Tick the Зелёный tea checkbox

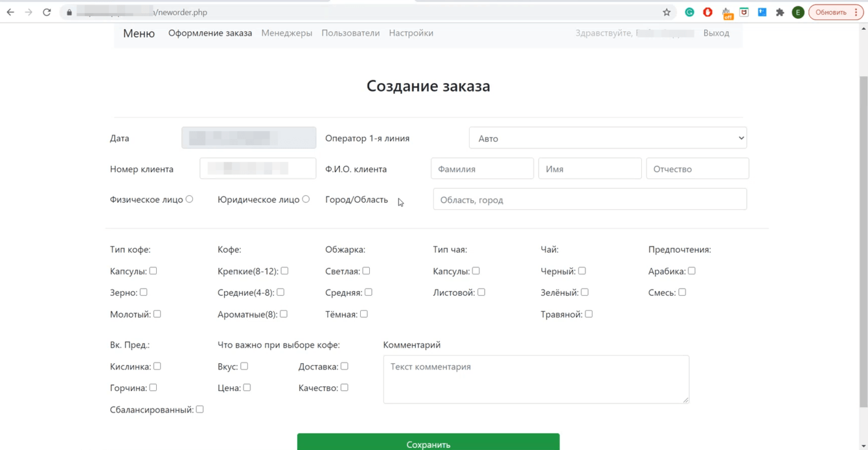click(584, 292)
